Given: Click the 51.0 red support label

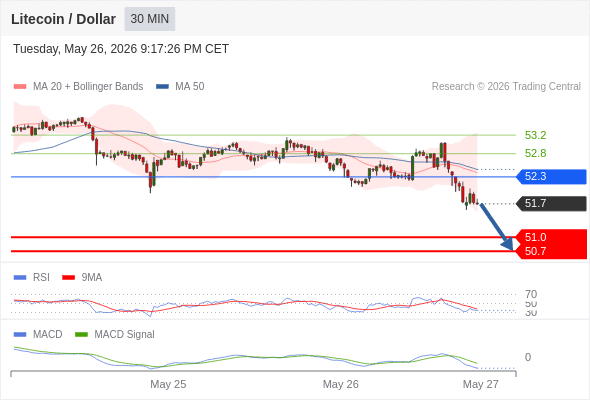Looking at the screenshot, I should click(x=535, y=237).
